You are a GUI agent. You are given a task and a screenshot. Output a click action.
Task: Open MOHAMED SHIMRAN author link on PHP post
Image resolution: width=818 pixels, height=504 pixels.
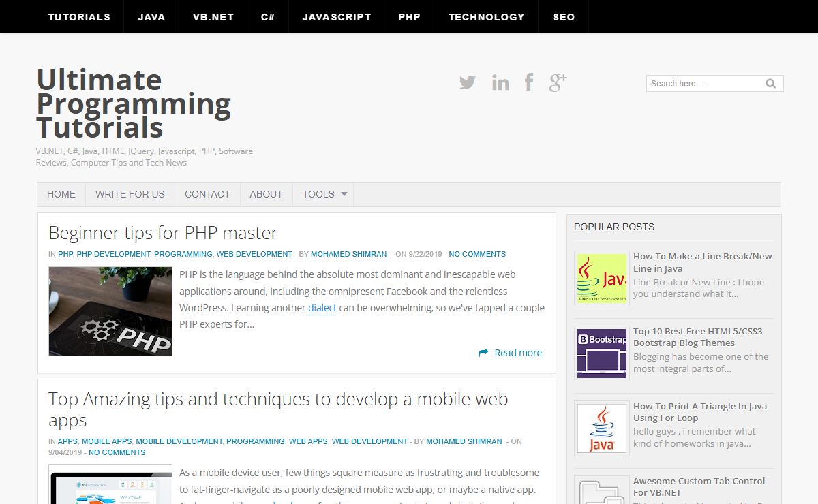349,254
